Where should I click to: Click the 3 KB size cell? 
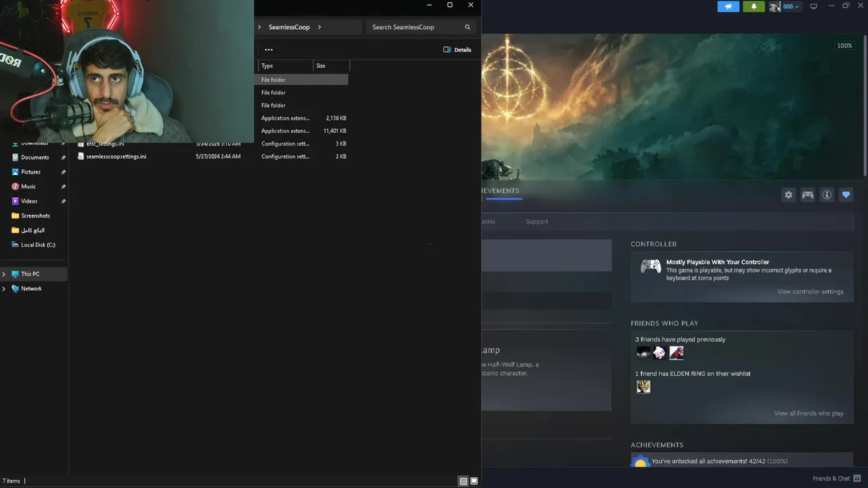click(x=340, y=144)
